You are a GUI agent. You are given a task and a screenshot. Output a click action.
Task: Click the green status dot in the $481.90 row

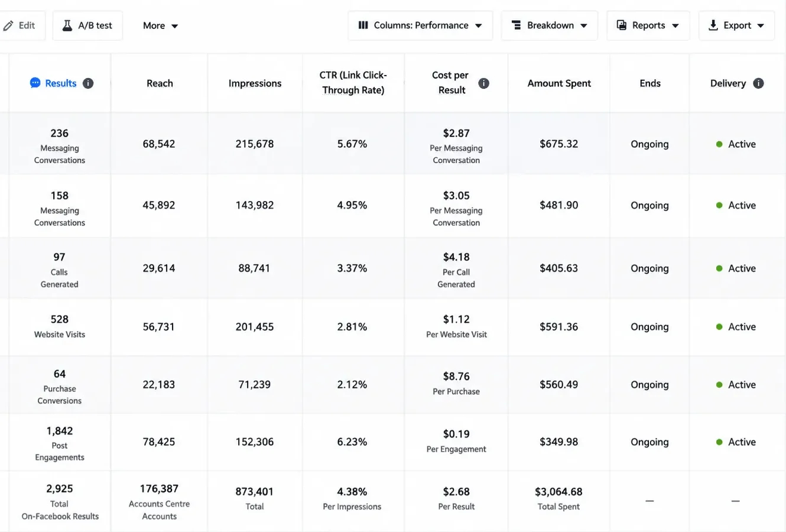[719, 206]
